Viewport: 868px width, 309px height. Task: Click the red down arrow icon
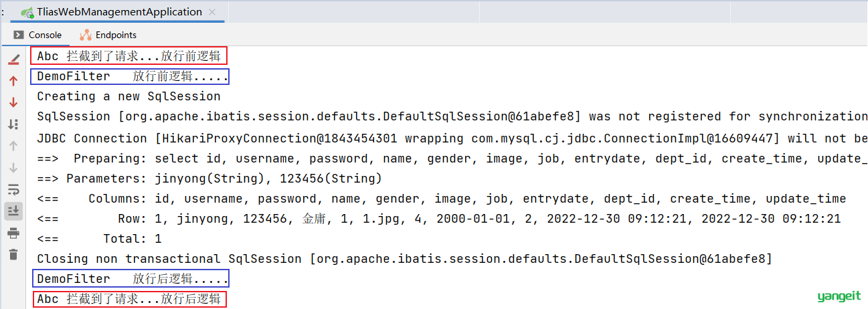coord(13,102)
